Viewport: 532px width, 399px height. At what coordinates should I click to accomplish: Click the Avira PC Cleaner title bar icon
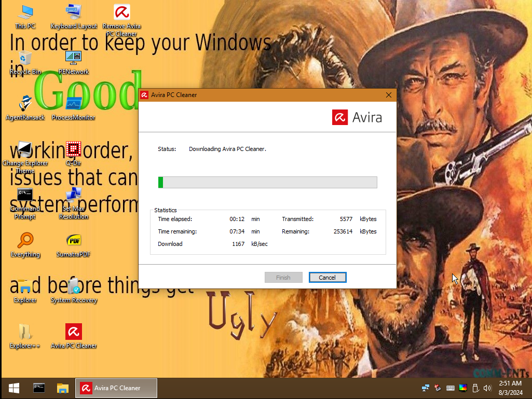[x=144, y=95]
